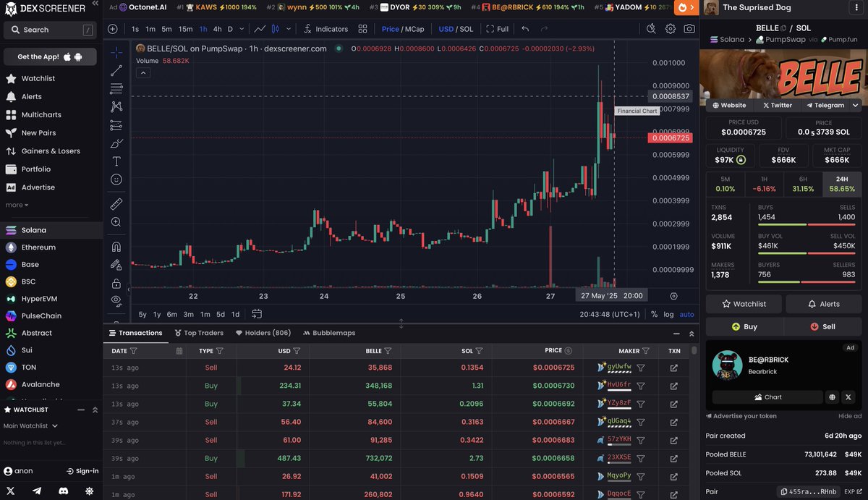Screen dimensions: 868x500
Task: Expand the timeframe dropdown arrow
Action: (241, 29)
